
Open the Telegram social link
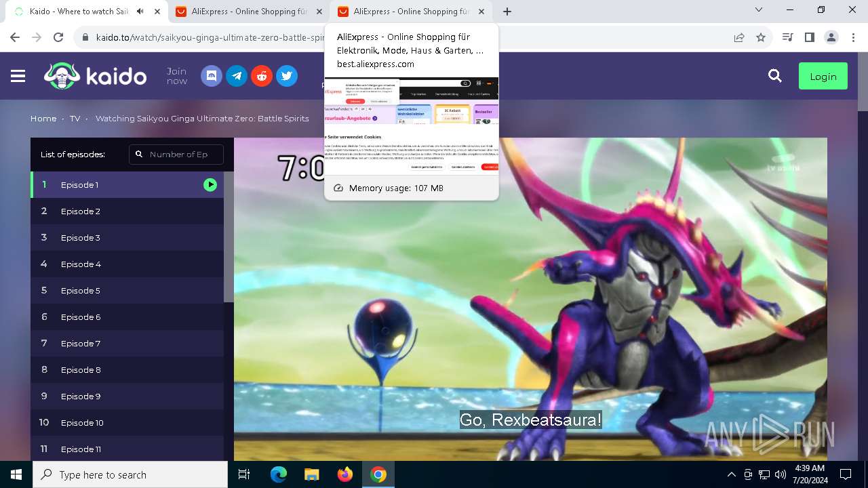[x=237, y=76]
